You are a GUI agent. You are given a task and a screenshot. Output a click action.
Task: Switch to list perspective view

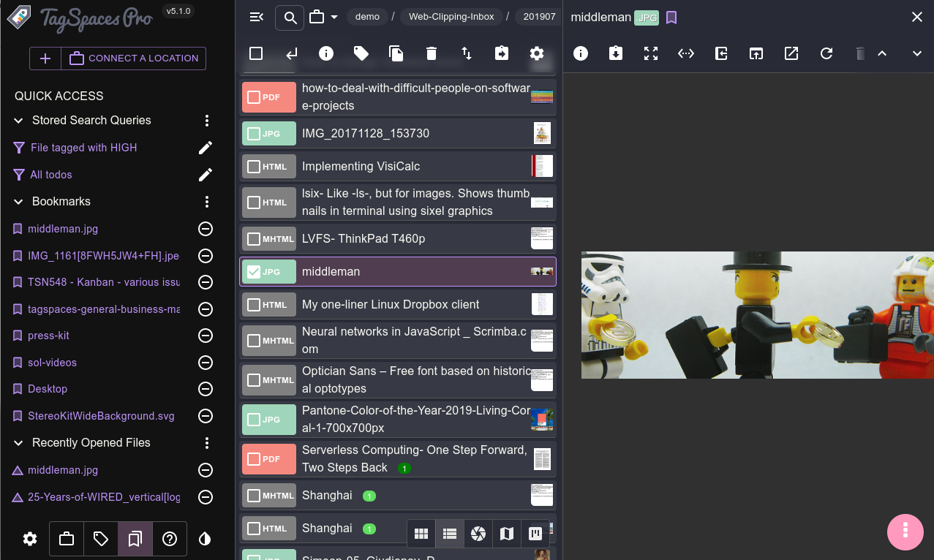coord(450,534)
